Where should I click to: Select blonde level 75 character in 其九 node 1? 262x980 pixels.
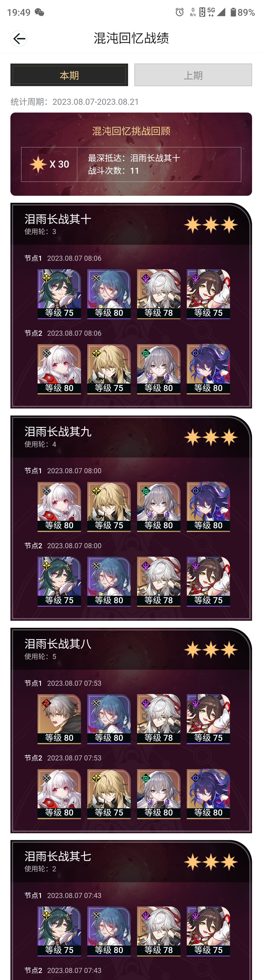tap(109, 506)
